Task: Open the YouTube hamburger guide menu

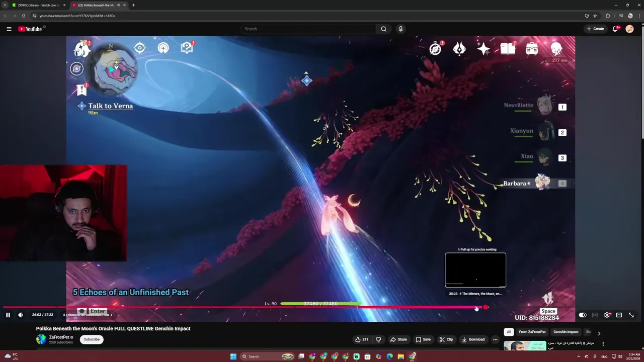Action: tap(9, 29)
